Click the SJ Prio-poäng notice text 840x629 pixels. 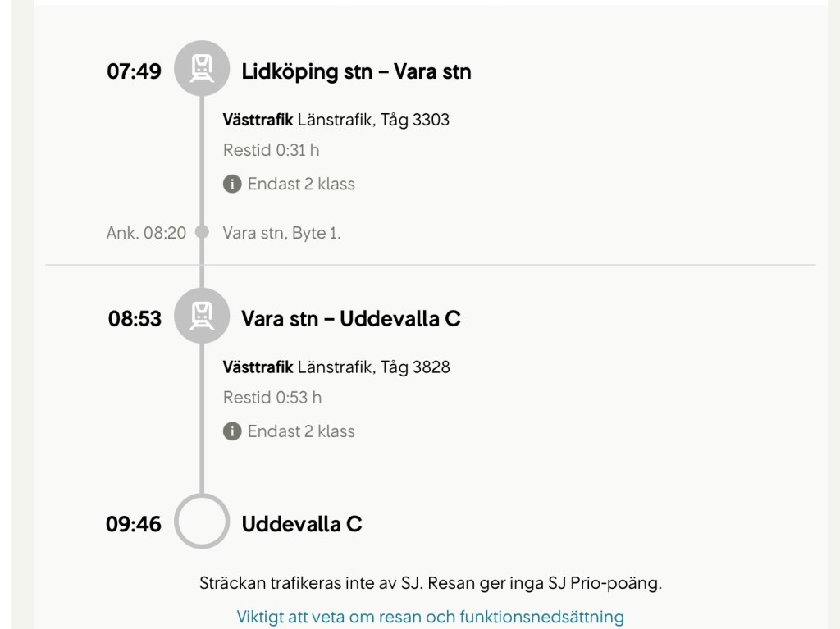coord(430,584)
